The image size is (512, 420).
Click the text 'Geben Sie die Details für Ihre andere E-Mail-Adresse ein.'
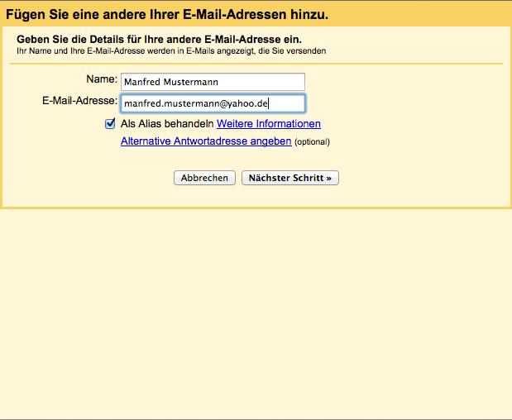(x=159, y=40)
